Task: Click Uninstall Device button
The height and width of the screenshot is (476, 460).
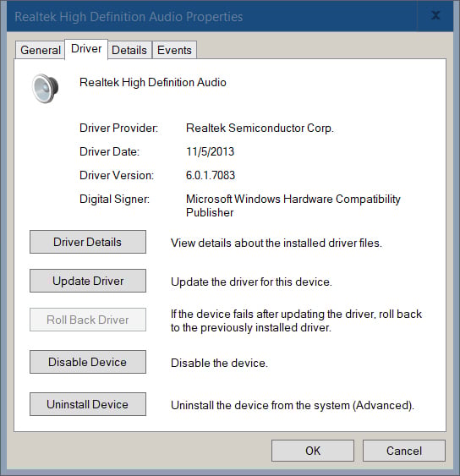Action: point(88,404)
